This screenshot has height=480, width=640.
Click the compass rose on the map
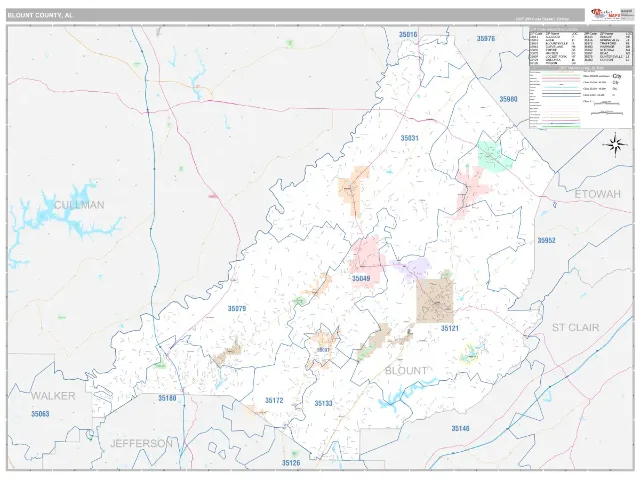[616, 144]
